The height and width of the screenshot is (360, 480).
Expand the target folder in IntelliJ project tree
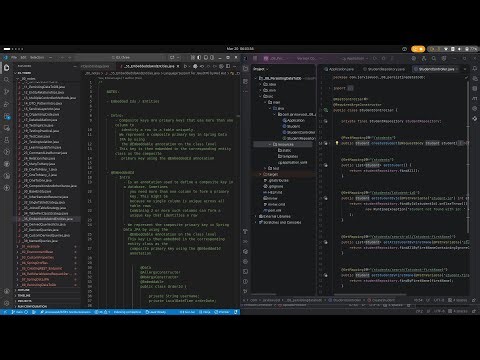261,174
